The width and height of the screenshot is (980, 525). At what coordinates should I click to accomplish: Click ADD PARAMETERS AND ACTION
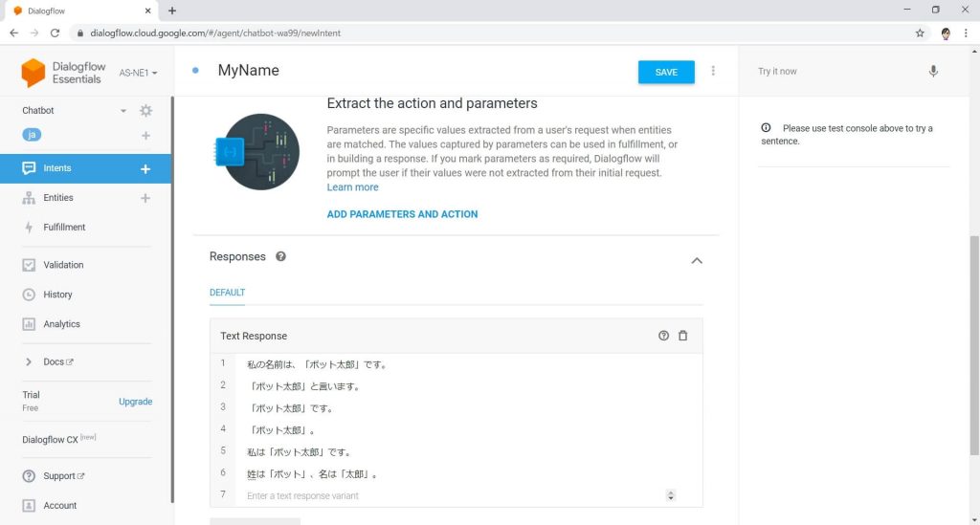[x=402, y=214]
